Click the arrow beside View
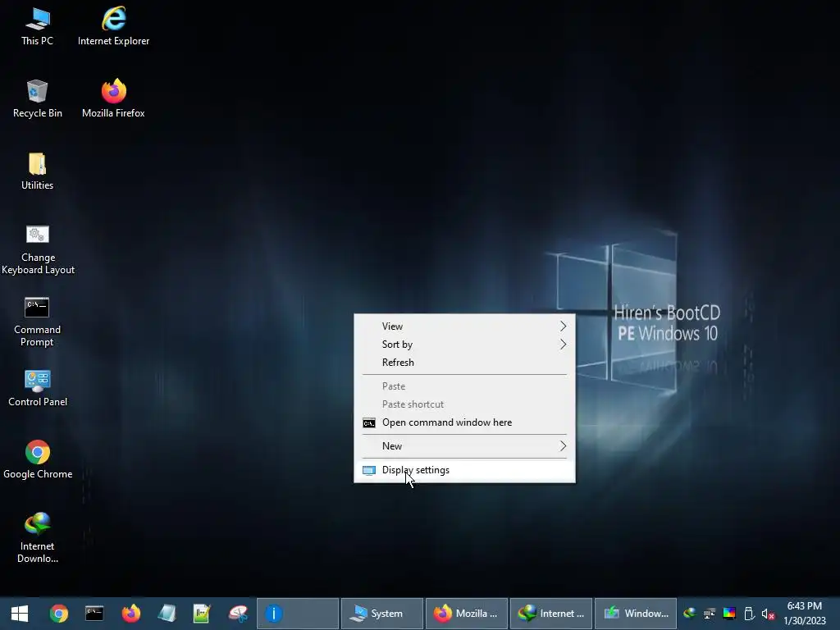Viewport: 840px width, 630px height. pos(563,326)
